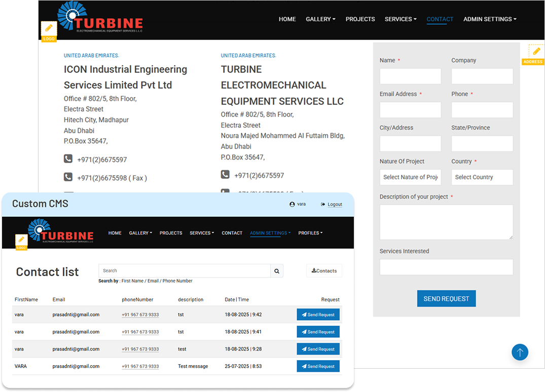Send Request for the 18-08-2025 | 9:42 row
This screenshot has height=392, width=545.
tap(318, 315)
